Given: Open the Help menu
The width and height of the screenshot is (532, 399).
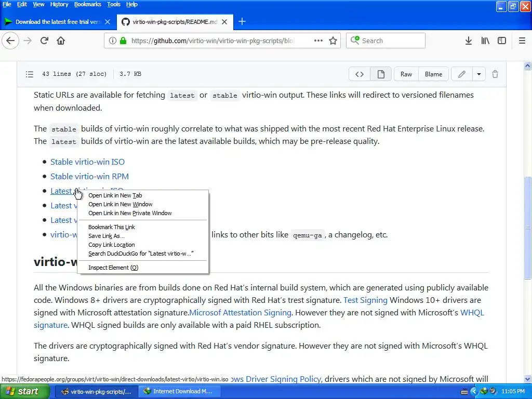Looking at the screenshot, I should (131, 4).
